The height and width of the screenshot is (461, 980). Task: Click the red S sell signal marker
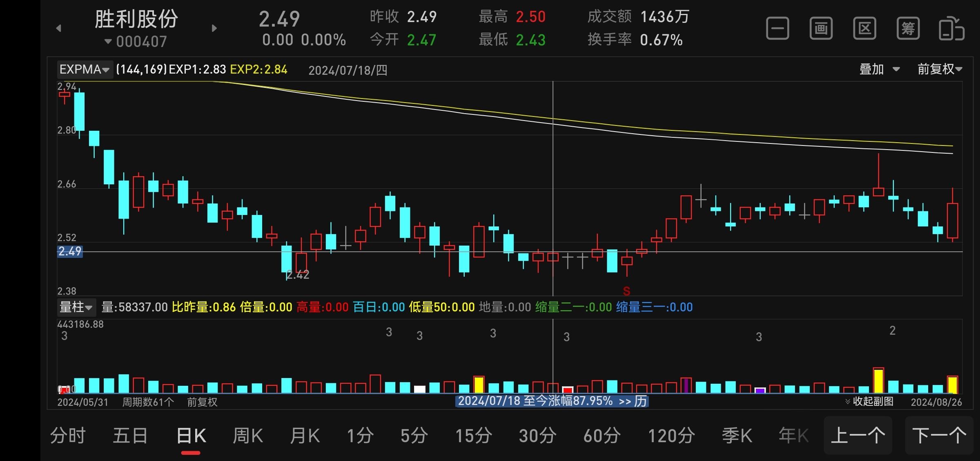click(x=626, y=291)
